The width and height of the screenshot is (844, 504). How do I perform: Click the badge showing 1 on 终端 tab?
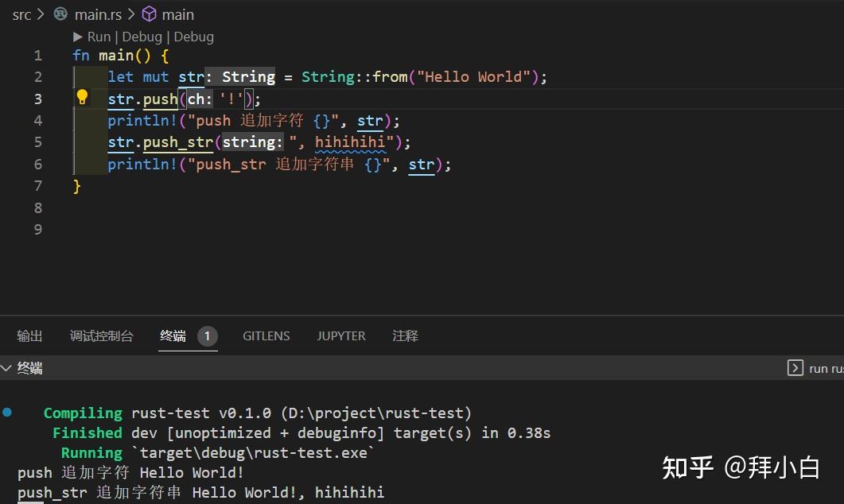(x=207, y=335)
